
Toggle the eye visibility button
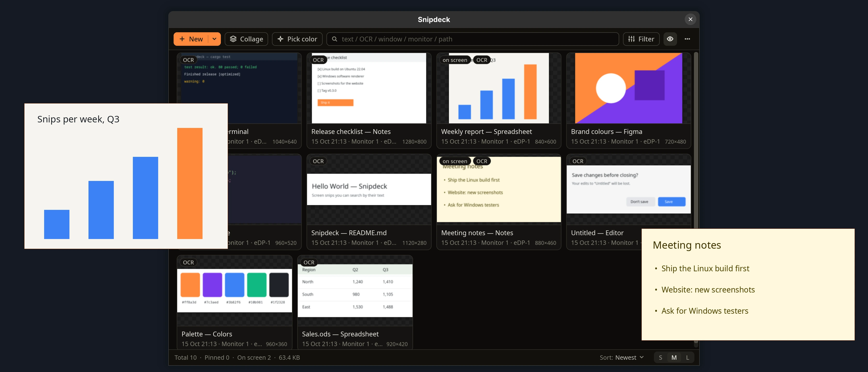pyautogui.click(x=670, y=39)
